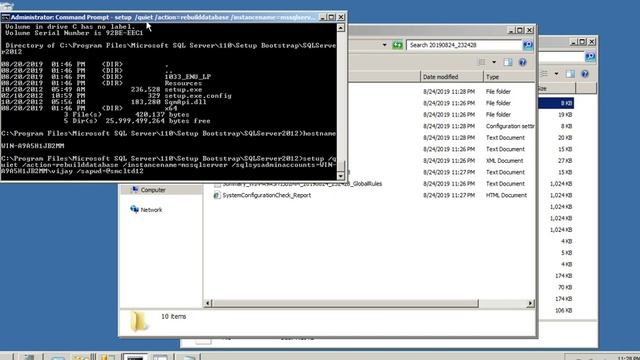The height and width of the screenshot is (360, 640).
Task: Focus the Search 20190824_232428 field
Action: pyautogui.click(x=464, y=45)
